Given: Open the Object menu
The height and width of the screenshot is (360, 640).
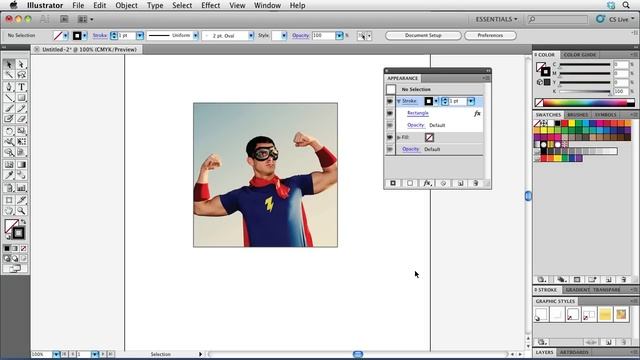Looking at the screenshot, I should click(127, 5).
